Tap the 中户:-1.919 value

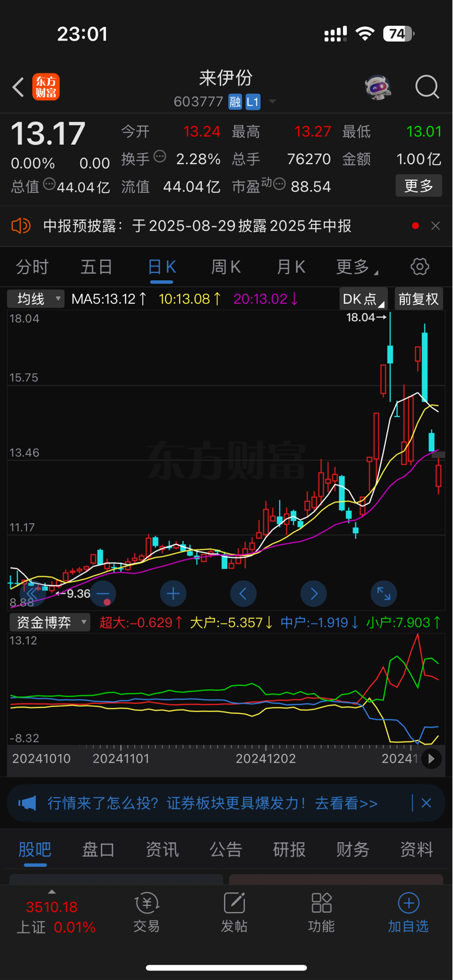[320, 622]
